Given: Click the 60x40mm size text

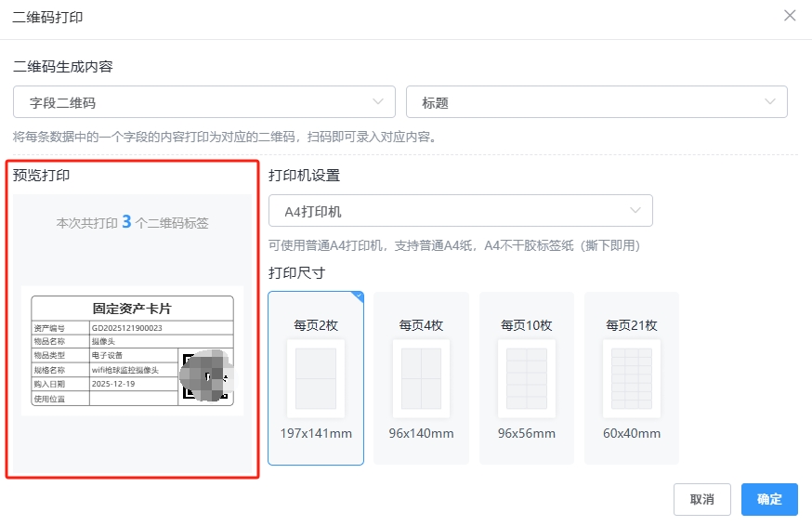Looking at the screenshot, I should tap(631, 434).
